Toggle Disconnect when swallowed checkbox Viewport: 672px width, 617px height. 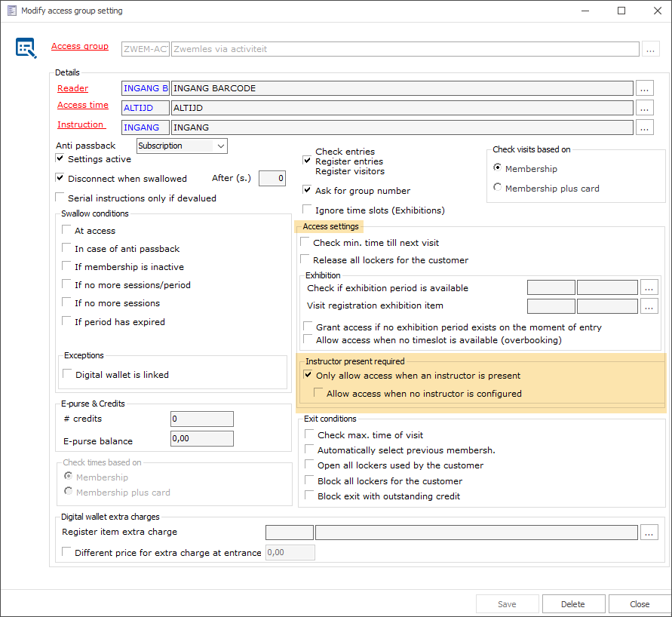60,178
